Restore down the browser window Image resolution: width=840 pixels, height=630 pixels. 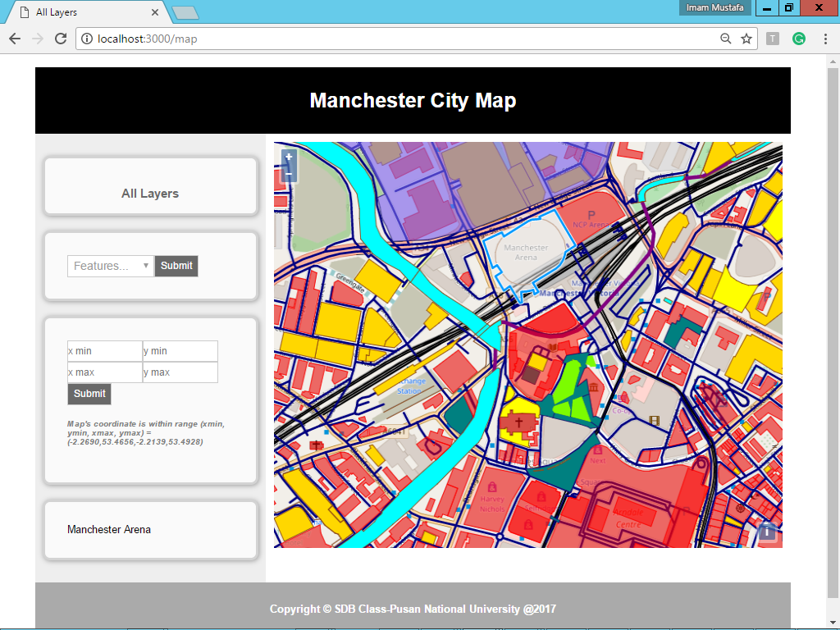point(789,7)
